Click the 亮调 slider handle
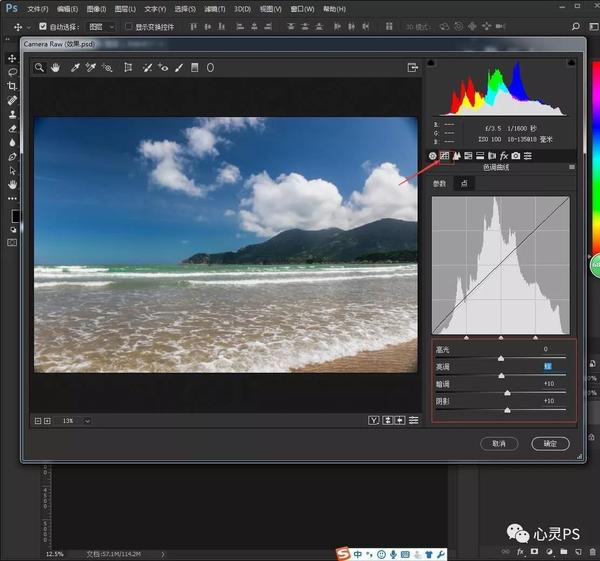600x561 pixels. [x=501, y=375]
